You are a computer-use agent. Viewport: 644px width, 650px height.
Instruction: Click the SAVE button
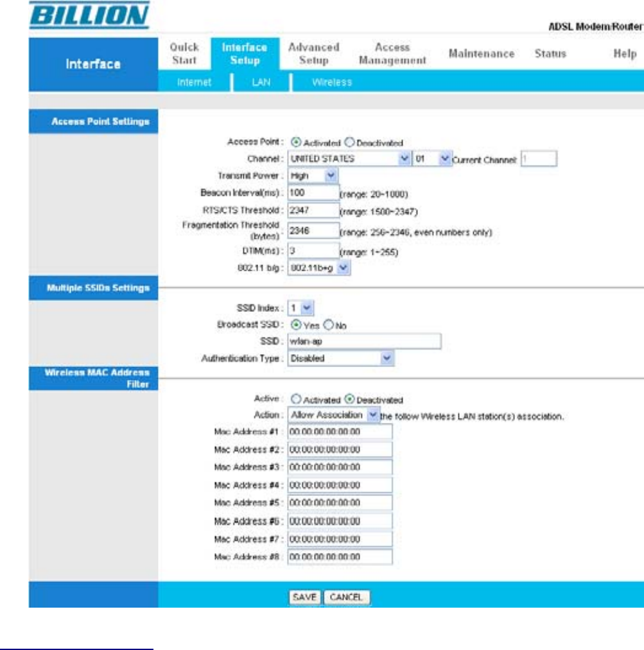tap(305, 597)
